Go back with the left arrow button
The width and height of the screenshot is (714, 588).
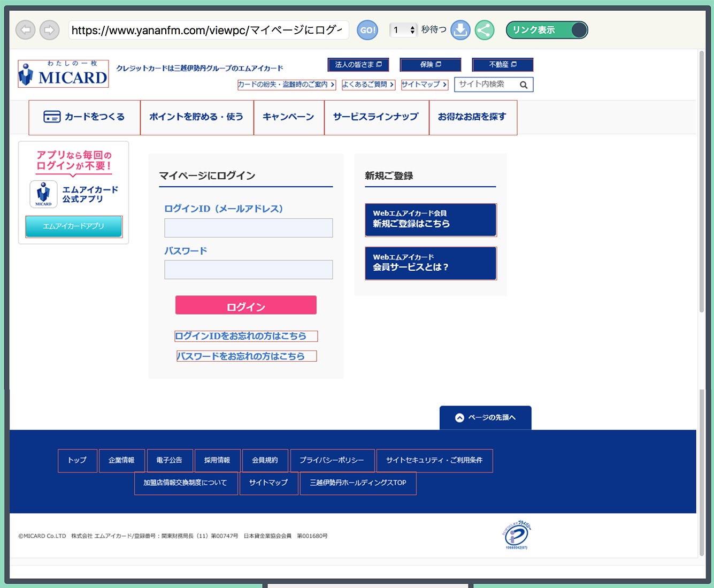coord(25,30)
